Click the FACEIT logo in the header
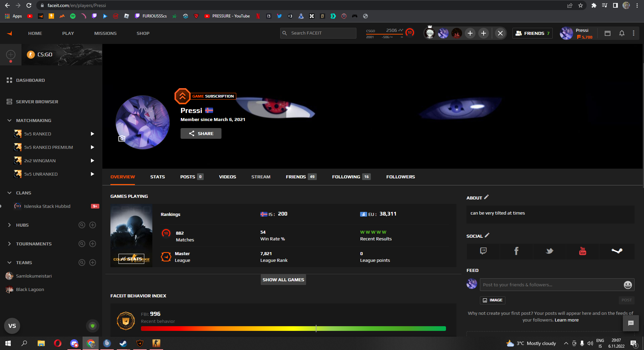 tap(10, 33)
